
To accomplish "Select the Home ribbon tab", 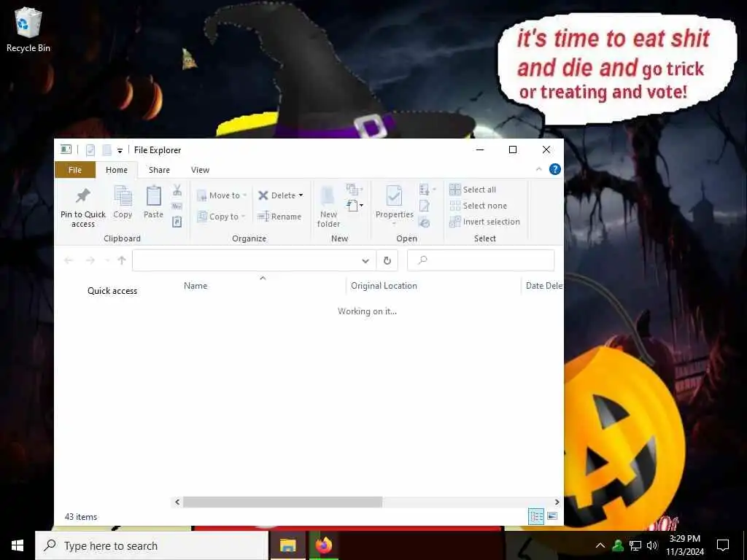I will 117,170.
